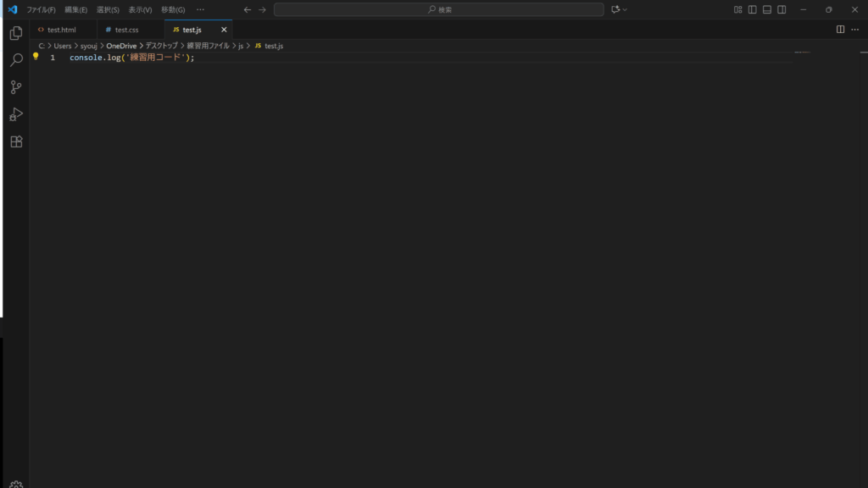The height and width of the screenshot is (488, 868).
Task: Open the Explorer view in activity bar
Action: (16, 34)
